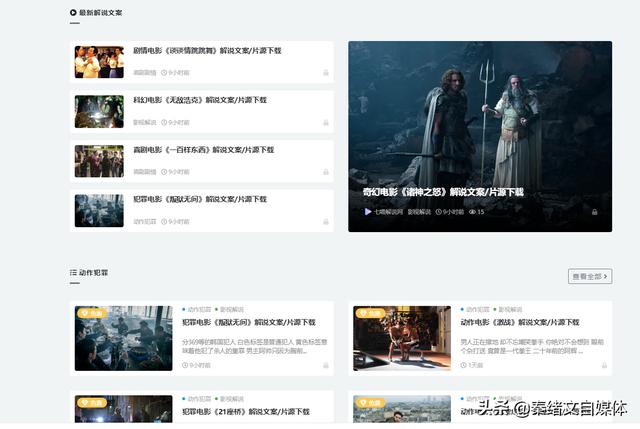This screenshot has width=640, height=429.
Task: Open 科幻电影《无敌浩克》解说文案 title link
Action: [x=200, y=100]
